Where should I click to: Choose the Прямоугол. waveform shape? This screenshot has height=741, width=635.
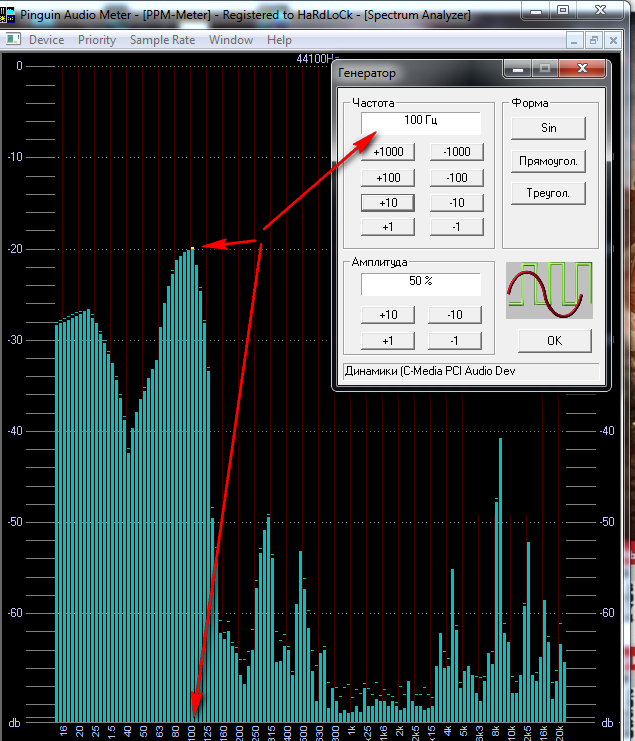(549, 161)
